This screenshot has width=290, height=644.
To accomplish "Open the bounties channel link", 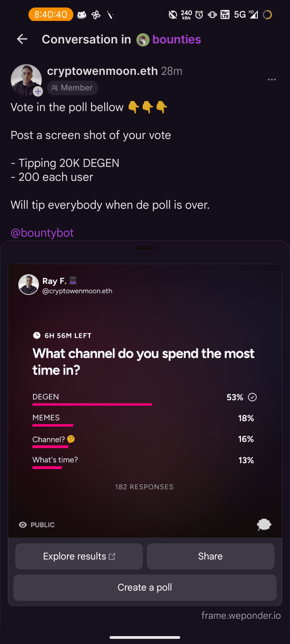I will [177, 39].
